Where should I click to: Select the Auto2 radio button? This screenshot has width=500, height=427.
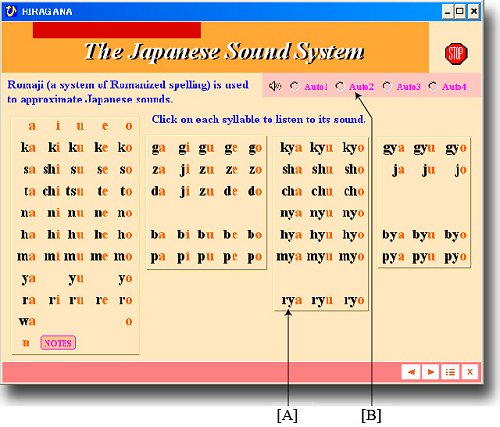[x=340, y=86]
